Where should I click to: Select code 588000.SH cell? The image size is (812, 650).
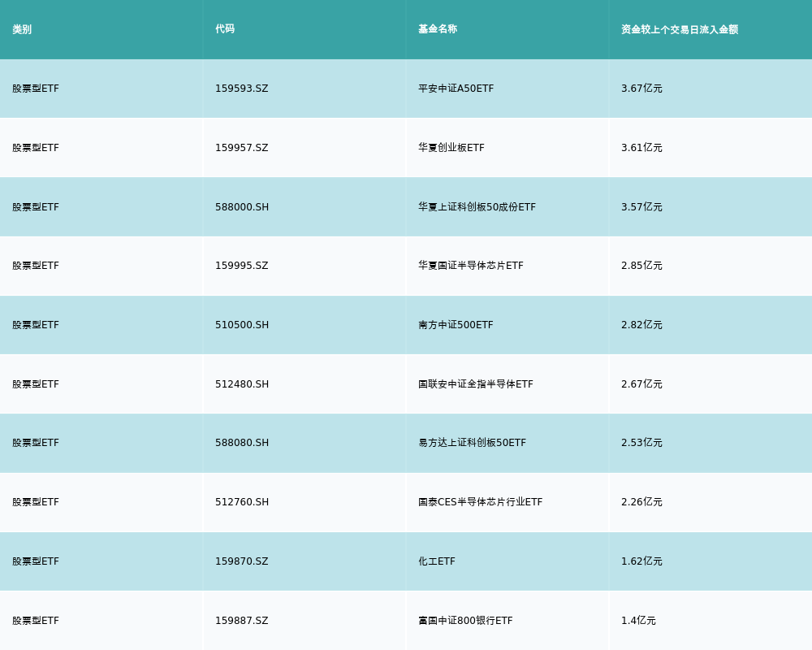(242, 207)
